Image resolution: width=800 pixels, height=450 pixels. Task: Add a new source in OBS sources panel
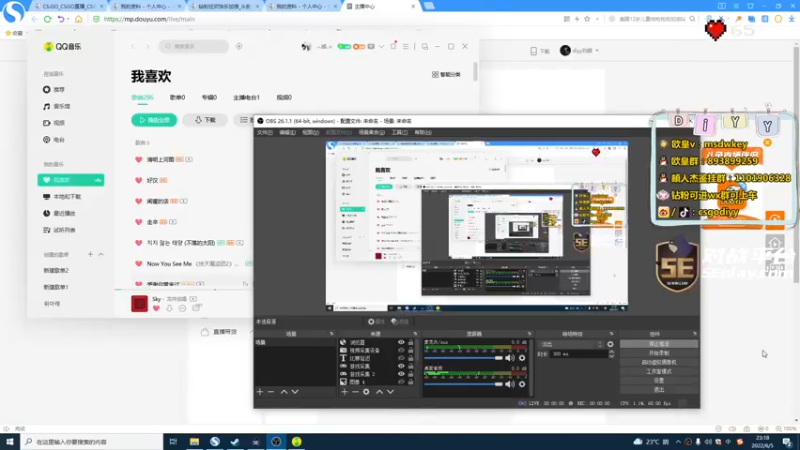(345, 392)
